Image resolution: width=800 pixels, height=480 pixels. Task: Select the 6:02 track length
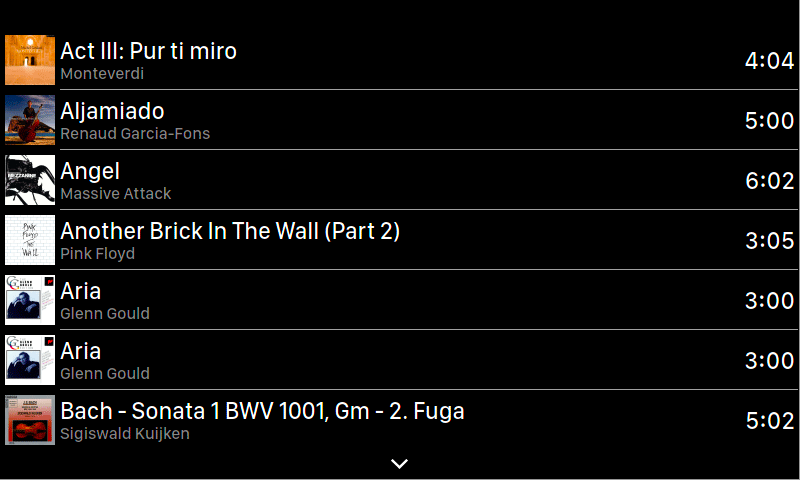(769, 181)
